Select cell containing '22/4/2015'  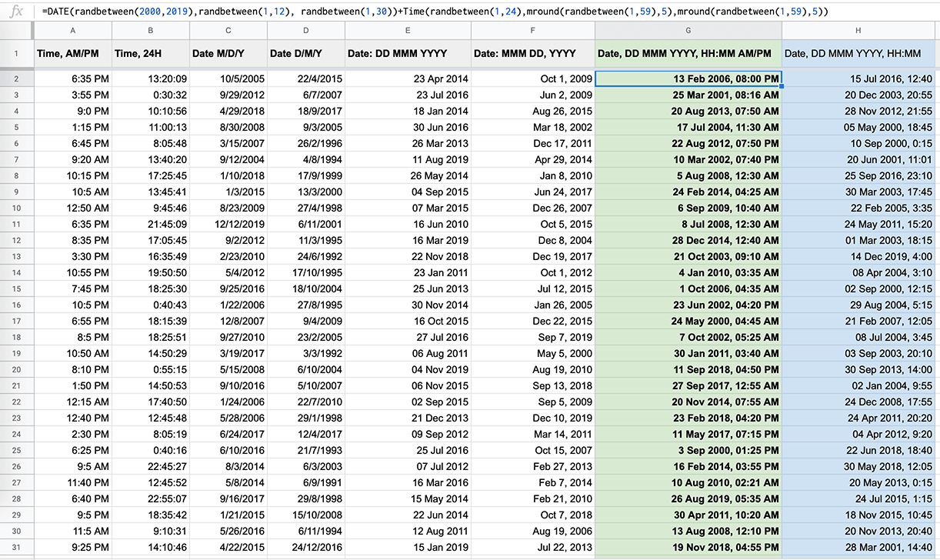tap(306, 78)
